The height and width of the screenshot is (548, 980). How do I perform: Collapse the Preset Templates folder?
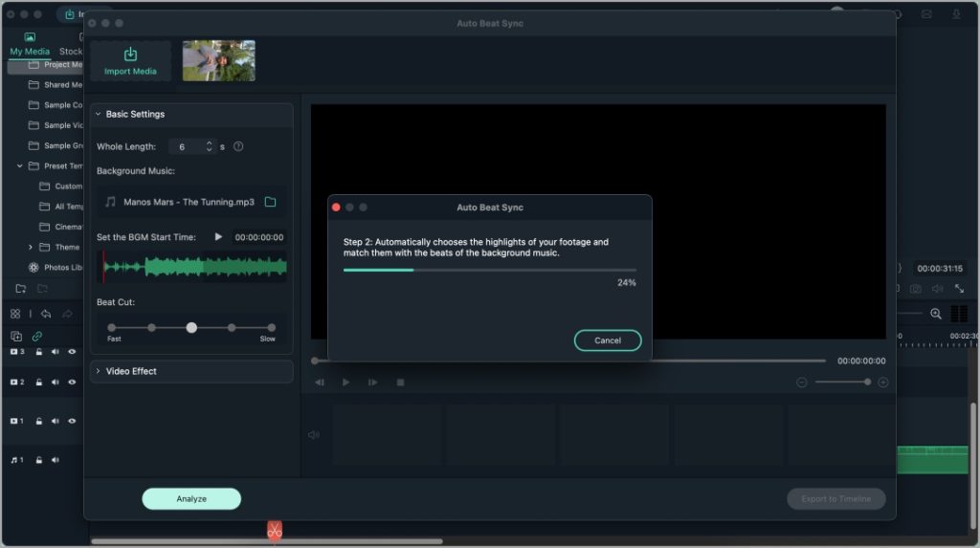(19, 166)
